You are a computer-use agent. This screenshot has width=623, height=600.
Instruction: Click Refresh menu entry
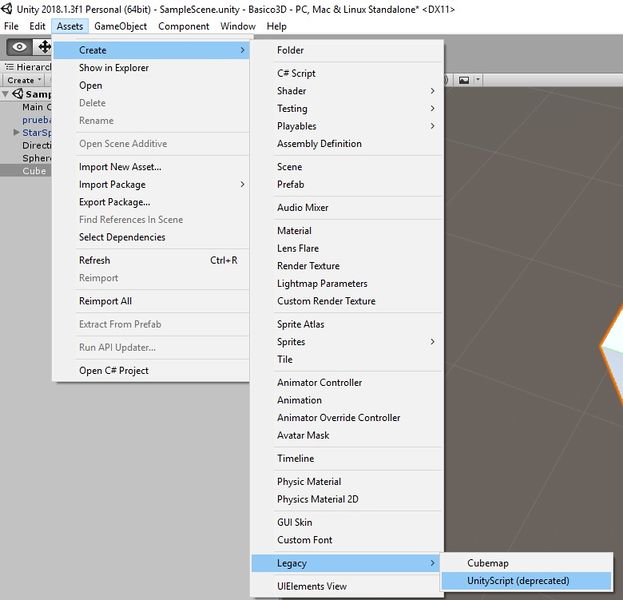(x=151, y=260)
